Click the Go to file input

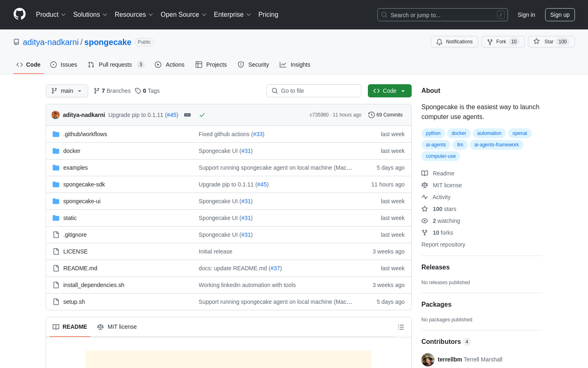coord(314,91)
